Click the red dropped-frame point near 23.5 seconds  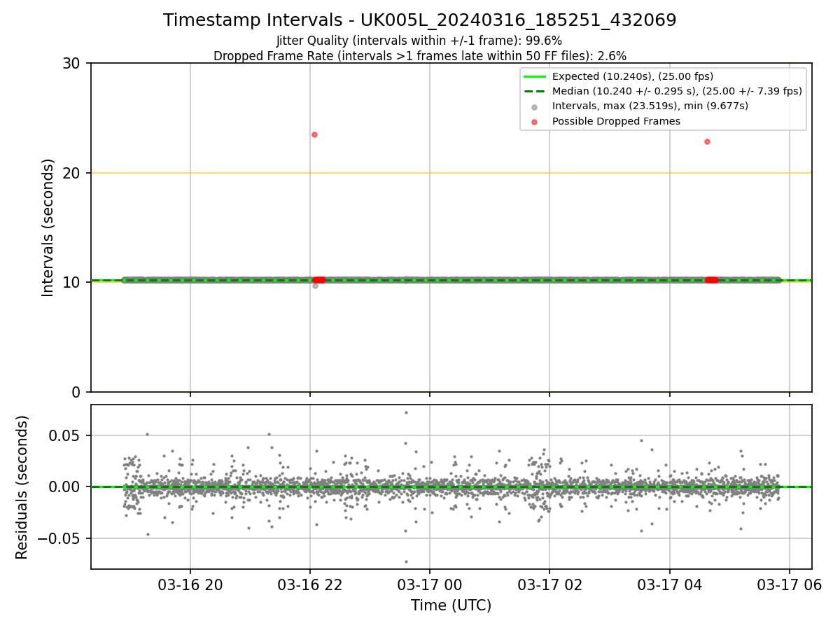314,134
